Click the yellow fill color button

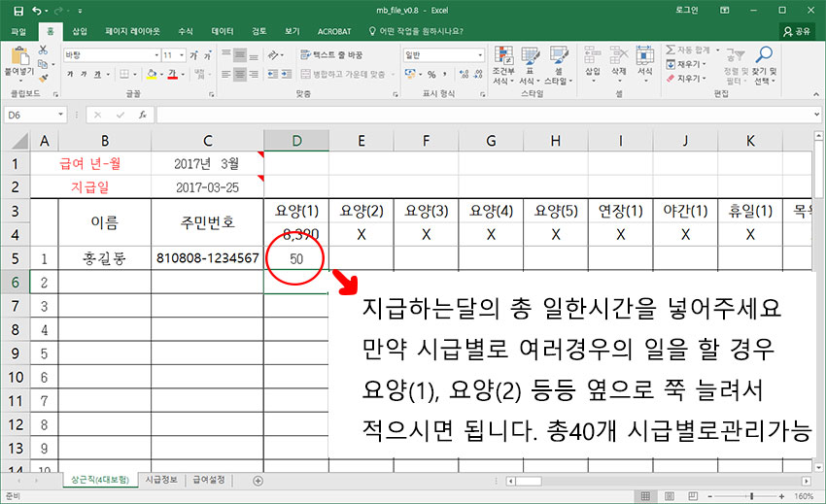tap(152, 75)
